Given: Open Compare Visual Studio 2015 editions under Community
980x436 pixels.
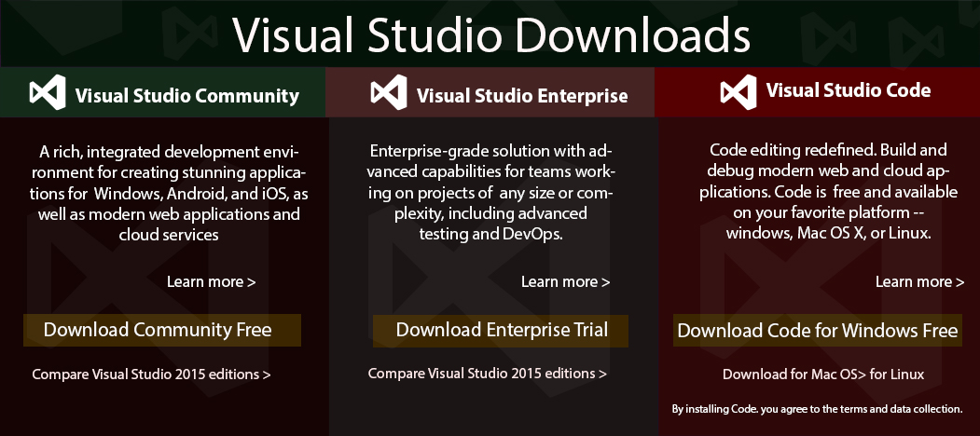Looking at the screenshot, I should click(x=151, y=375).
